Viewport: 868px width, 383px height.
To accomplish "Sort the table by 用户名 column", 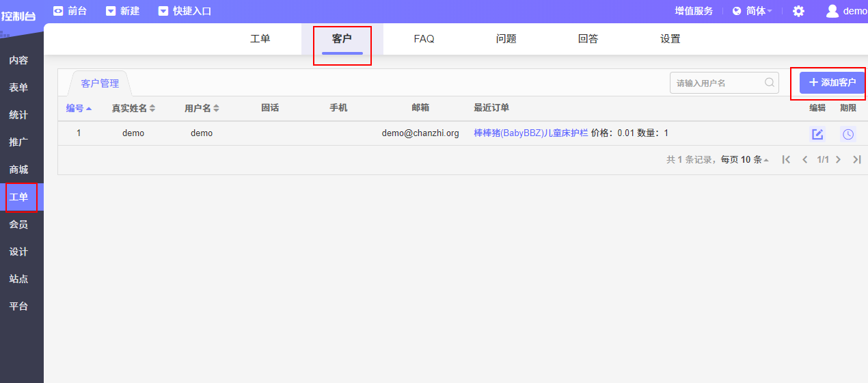I will coord(202,108).
